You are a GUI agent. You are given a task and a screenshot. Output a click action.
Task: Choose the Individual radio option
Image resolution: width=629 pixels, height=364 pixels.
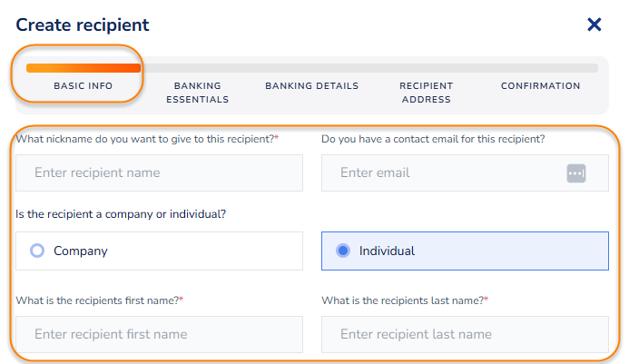coord(343,251)
